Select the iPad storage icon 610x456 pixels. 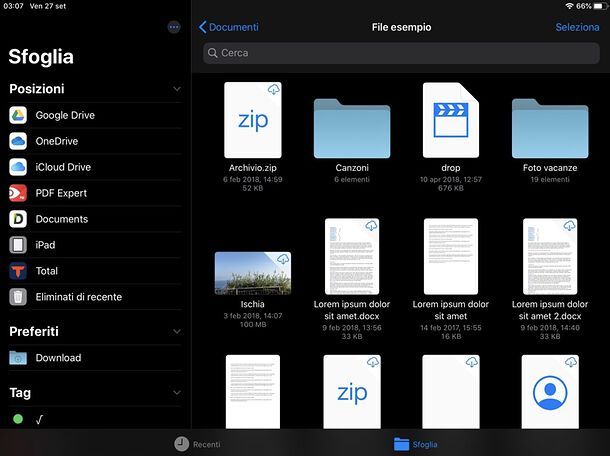18,245
